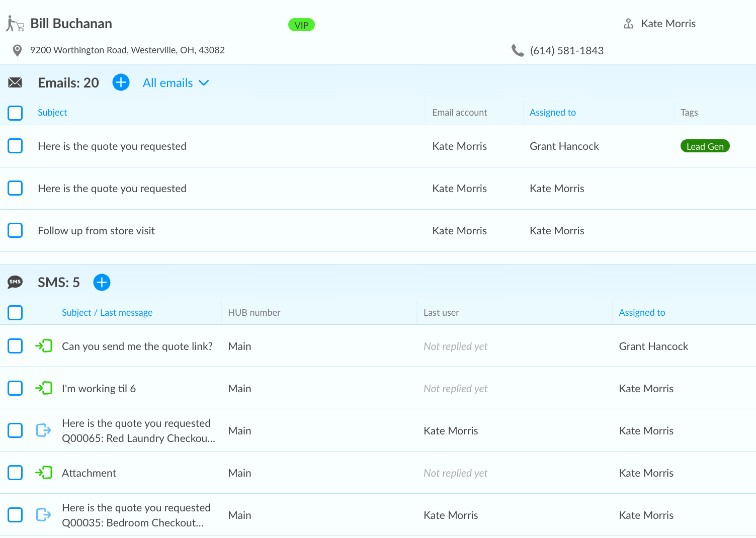The height and width of the screenshot is (538, 756).
Task: Open 'Can you send me the quote link?' message
Action: tap(137, 346)
